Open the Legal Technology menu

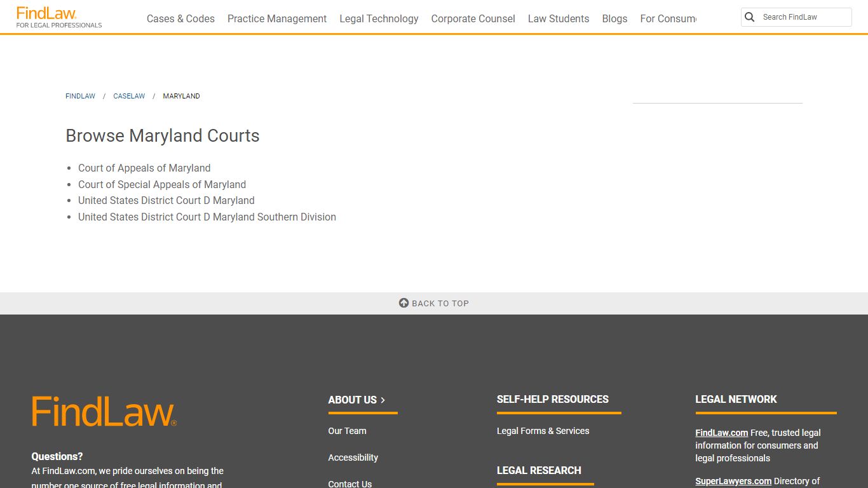click(x=379, y=18)
